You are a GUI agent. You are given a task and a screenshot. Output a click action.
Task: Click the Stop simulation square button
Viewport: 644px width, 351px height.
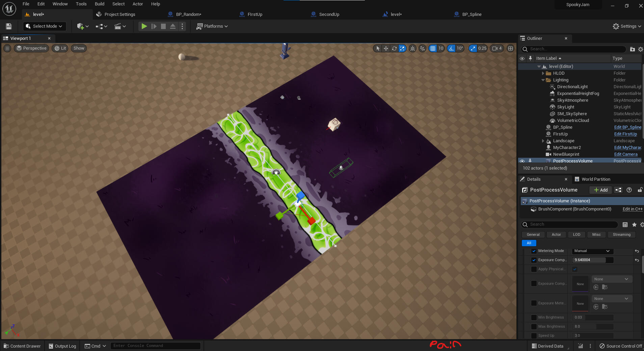point(163,26)
